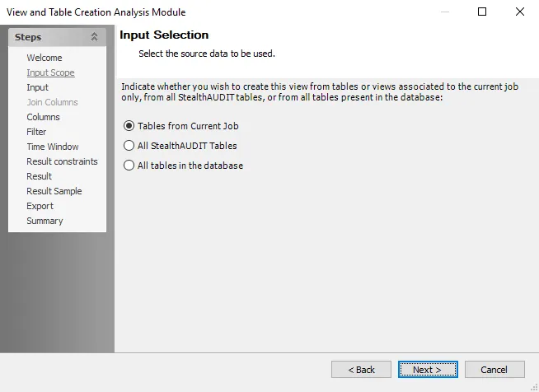Minimize the Analysis Module window
The width and height of the screenshot is (539, 392).
click(x=445, y=12)
